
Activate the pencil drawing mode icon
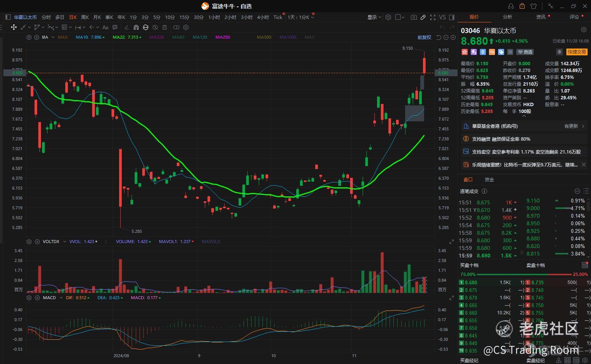pyautogui.click(x=423, y=17)
